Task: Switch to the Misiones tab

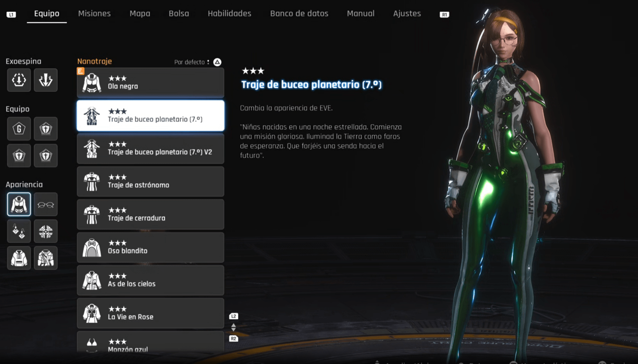Action: [x=94, y=13]
